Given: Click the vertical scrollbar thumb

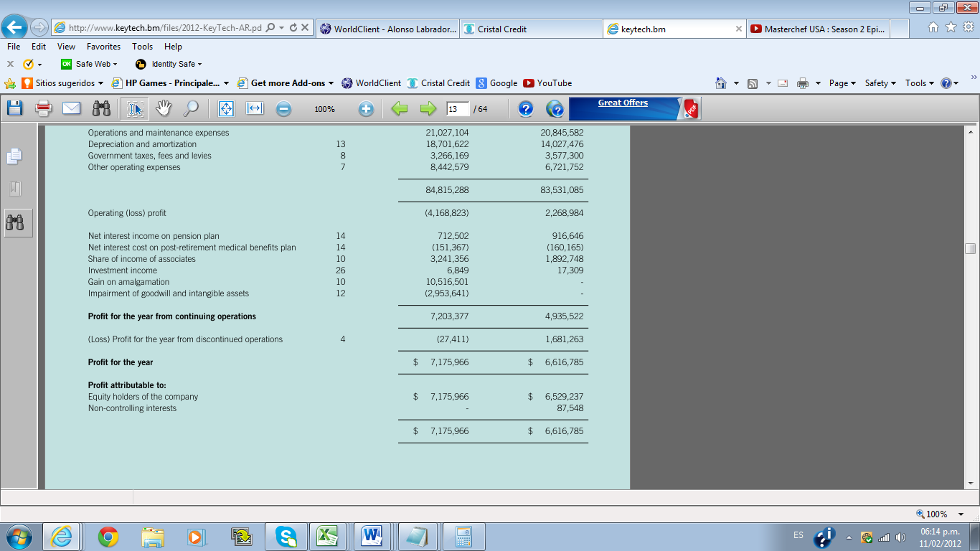Looking at the screenshot, I should tap(971, 248).
